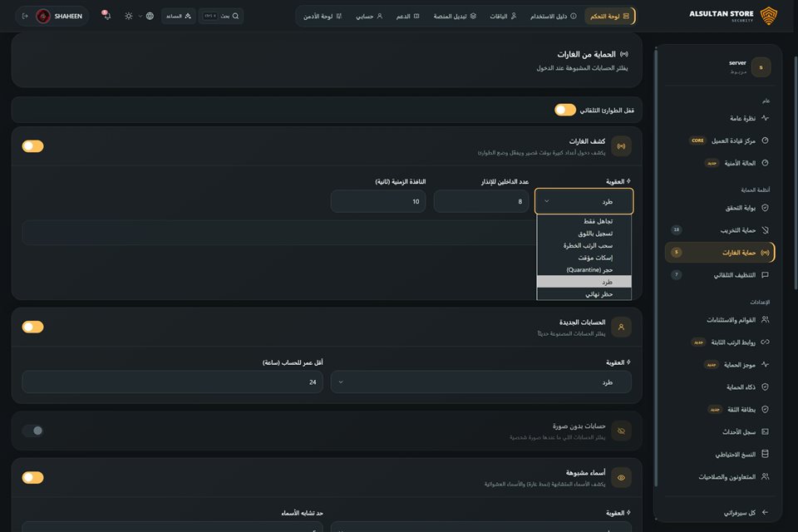
Task: Open the الدعم support tab
Action: 407,17
